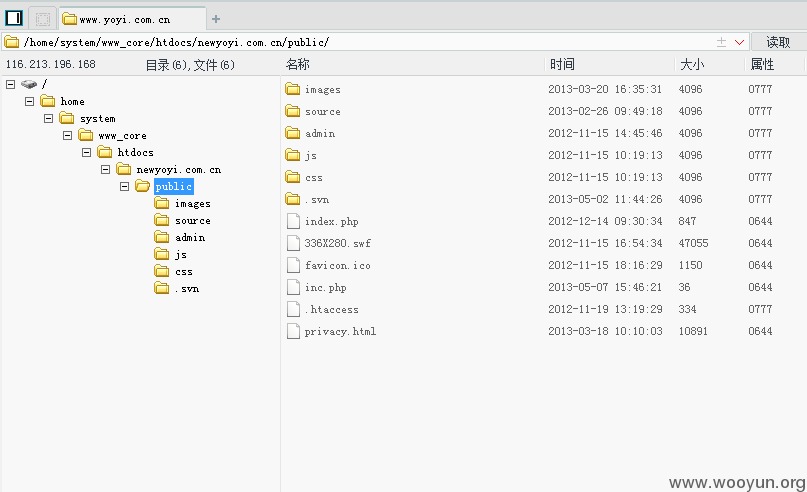Select htdocs folder in tree
This screenshot has height=492, width=807.
[135, 152]
